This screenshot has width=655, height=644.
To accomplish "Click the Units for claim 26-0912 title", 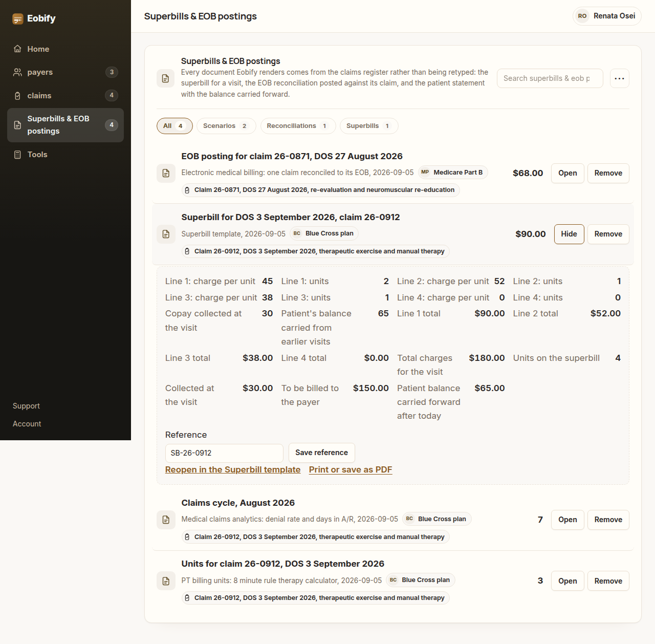I will pos(282,564).
